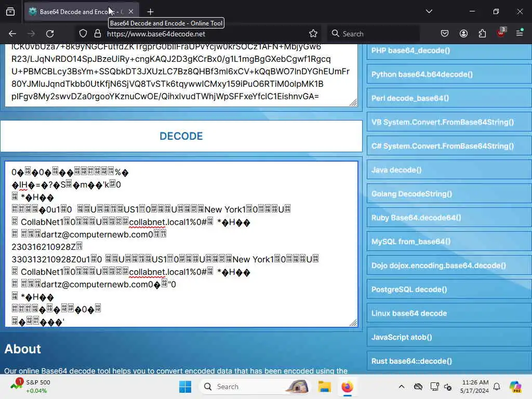Open Ruby Base64.decode64() link
This screenshot has height=399, width=532.
[x=449, y=218]
